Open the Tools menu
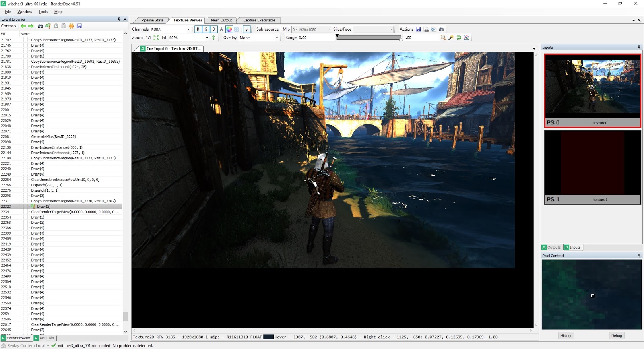The height and width of the screenshot is (349, 644). 43,12
